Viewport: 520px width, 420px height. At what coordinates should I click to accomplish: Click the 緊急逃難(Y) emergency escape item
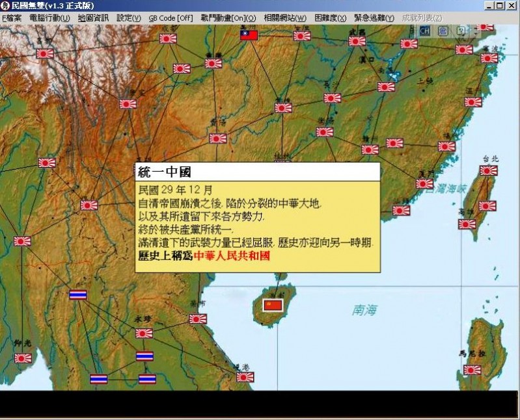point(374,18)
